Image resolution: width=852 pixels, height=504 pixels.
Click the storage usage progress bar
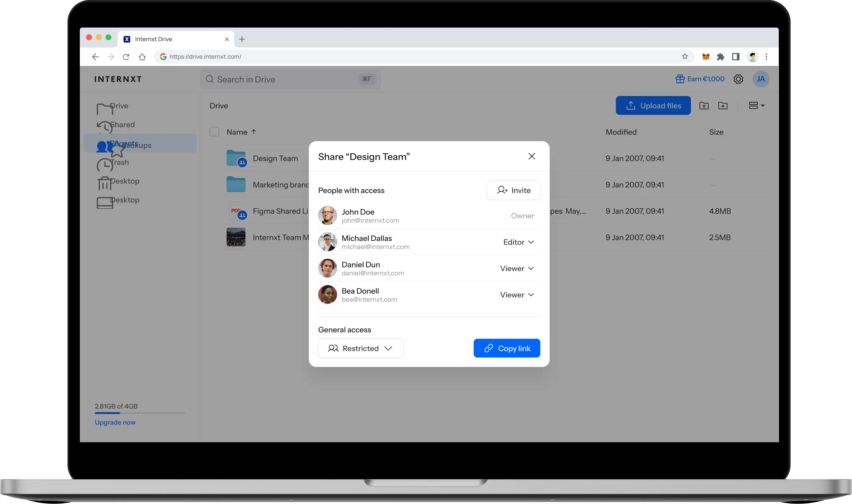pyautogui.click(x=140, y=413)
